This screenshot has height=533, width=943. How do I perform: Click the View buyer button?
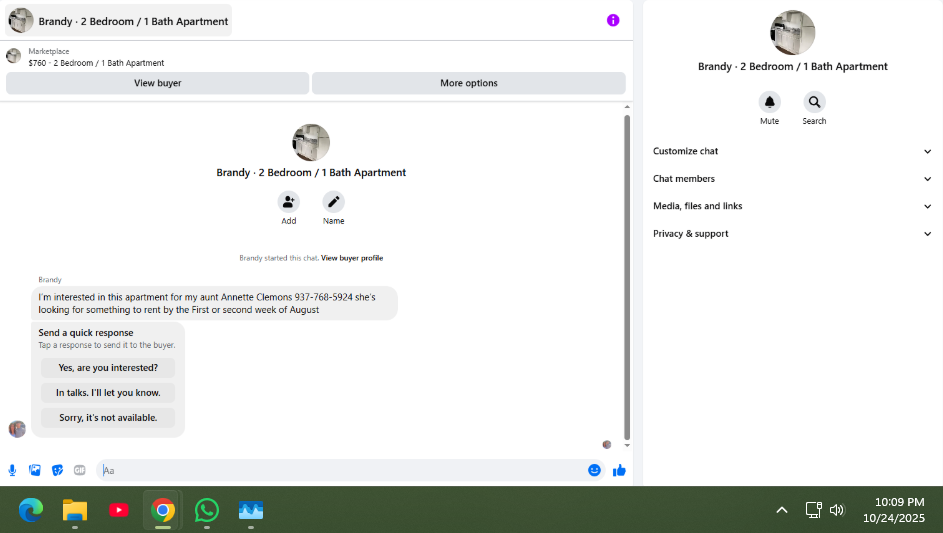(158, 83)
